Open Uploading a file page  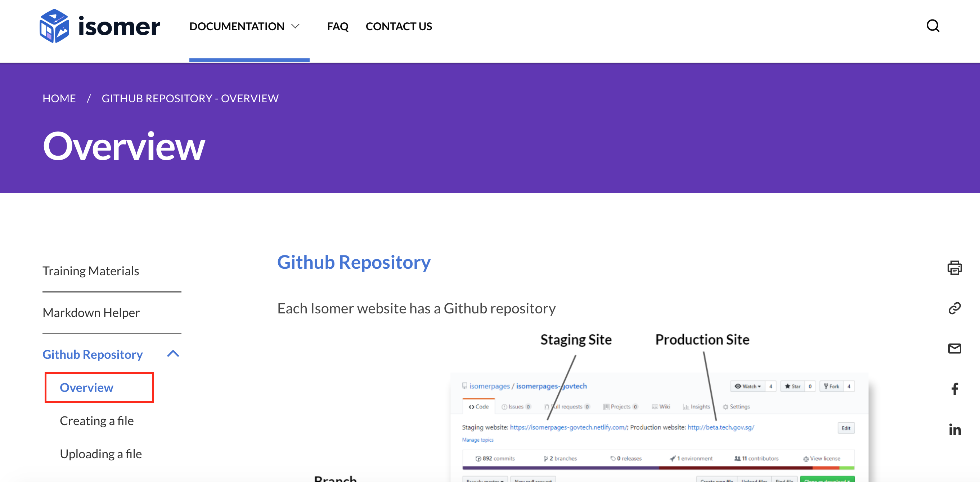[100, 454]
